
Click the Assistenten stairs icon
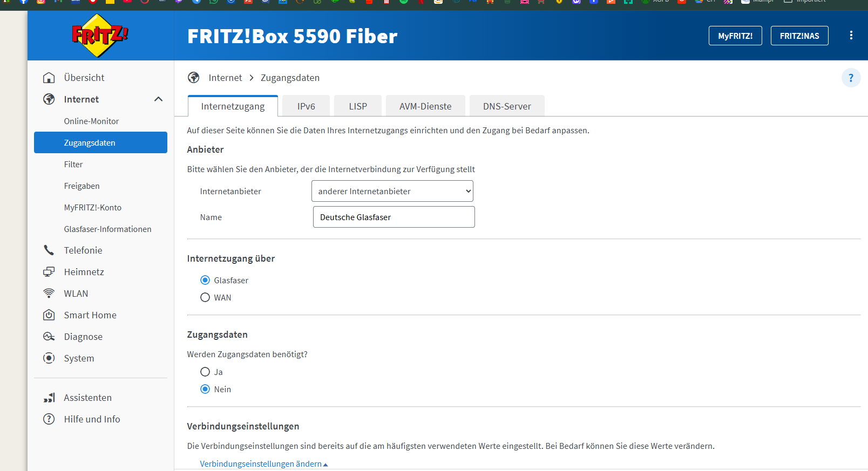(49, 398)
